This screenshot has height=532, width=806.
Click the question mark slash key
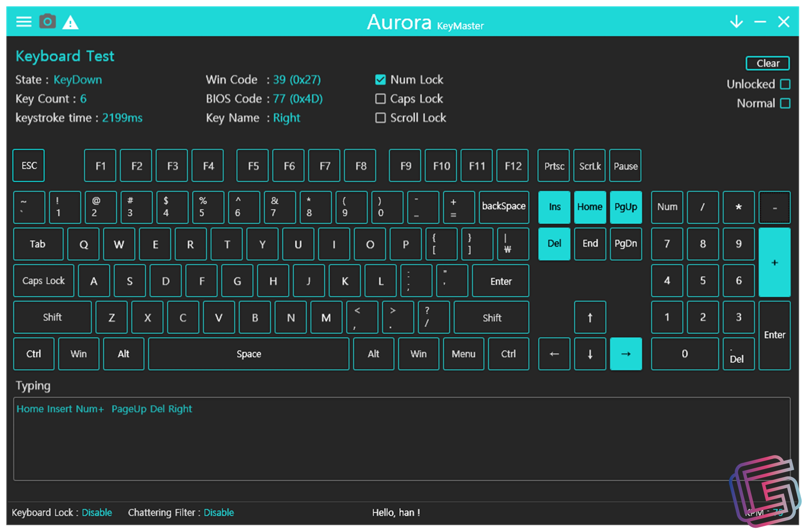click(434, 317)
